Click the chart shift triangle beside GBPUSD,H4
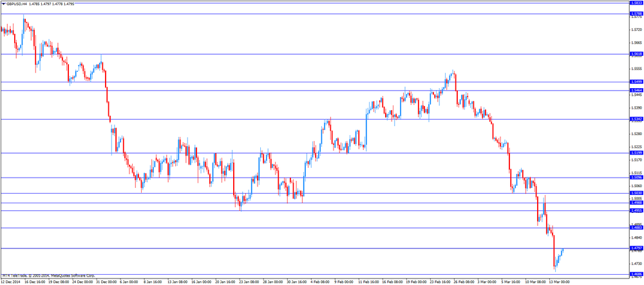This screenshot has width=644, height=285. 4,4
